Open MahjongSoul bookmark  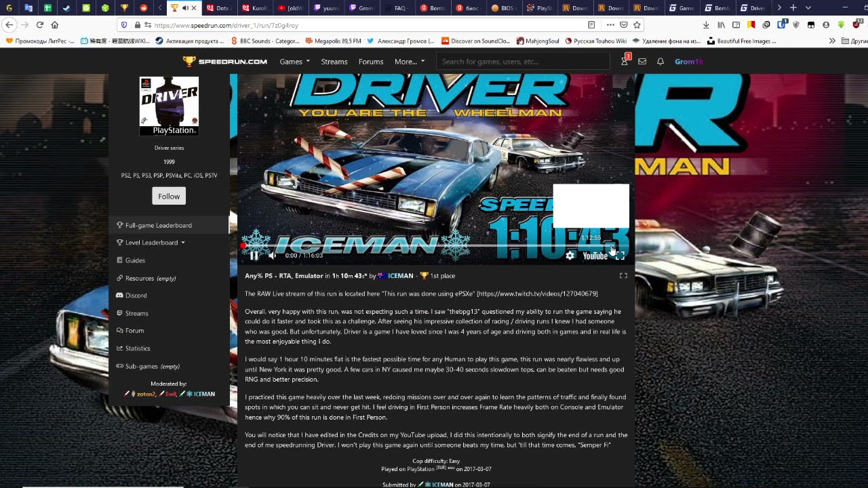[x=538, y=41]
